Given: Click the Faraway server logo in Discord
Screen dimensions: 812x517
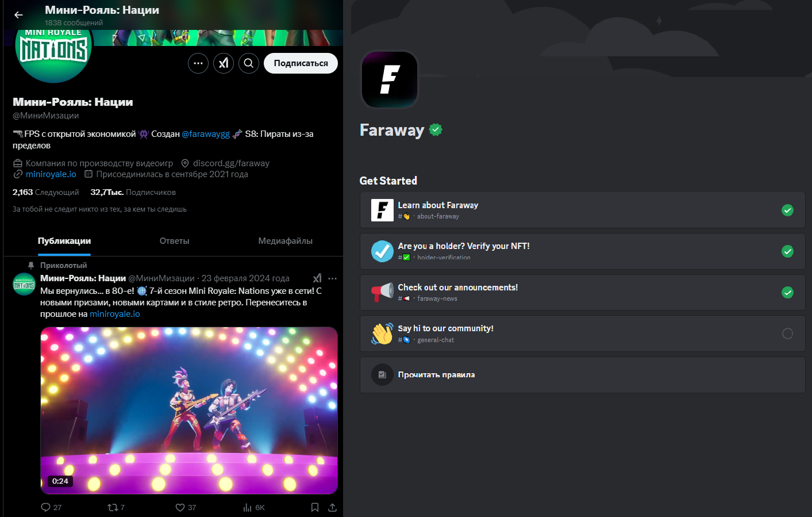Looking at the screenshot, I should [x=390, y=79].
